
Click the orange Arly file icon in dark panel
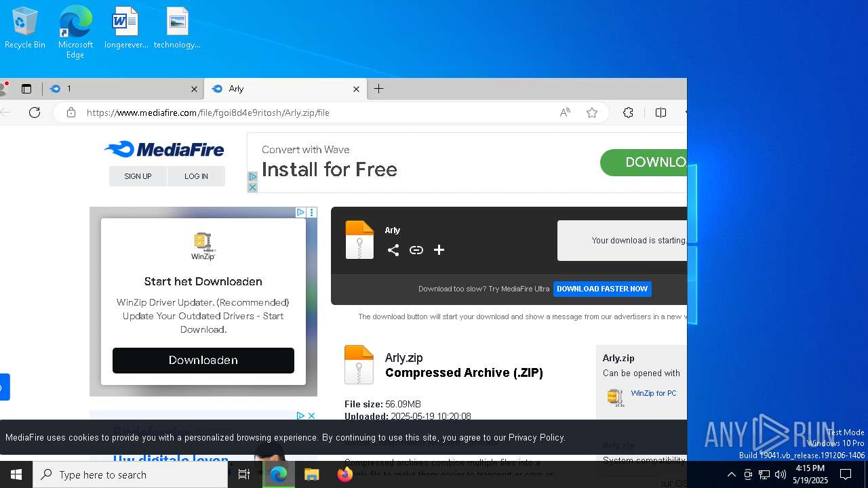coord(359,240)
